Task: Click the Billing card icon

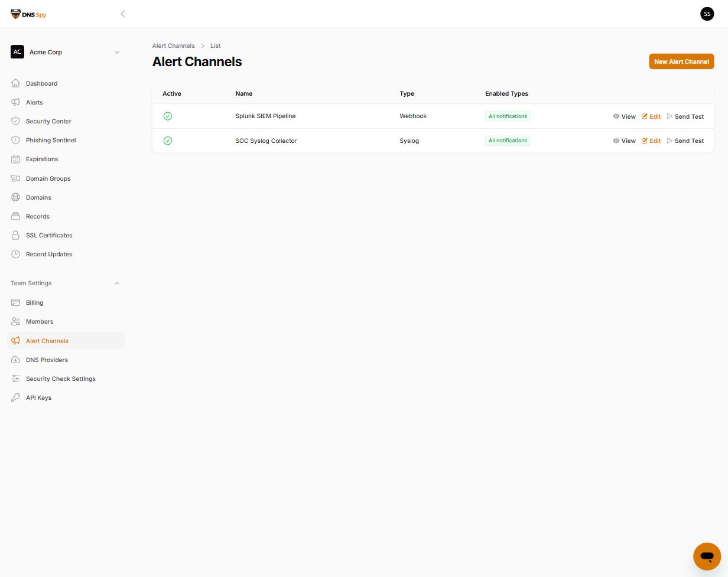Action: [x=15, y=302]
